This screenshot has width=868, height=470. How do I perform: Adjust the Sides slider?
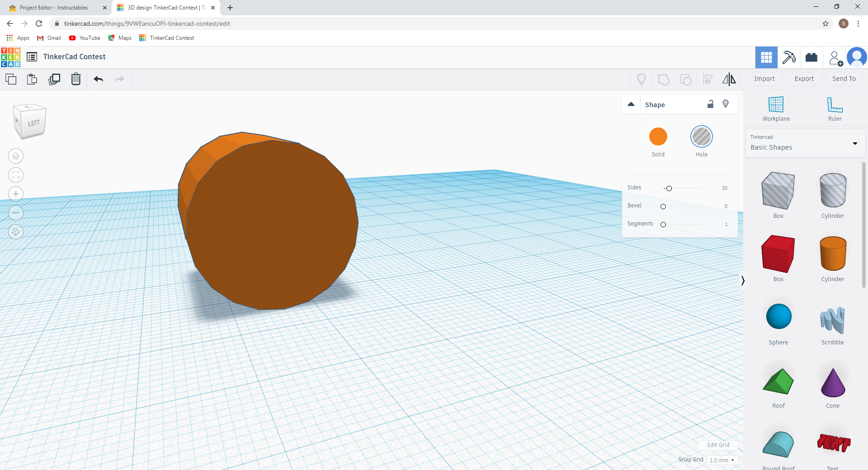(669, 188)
